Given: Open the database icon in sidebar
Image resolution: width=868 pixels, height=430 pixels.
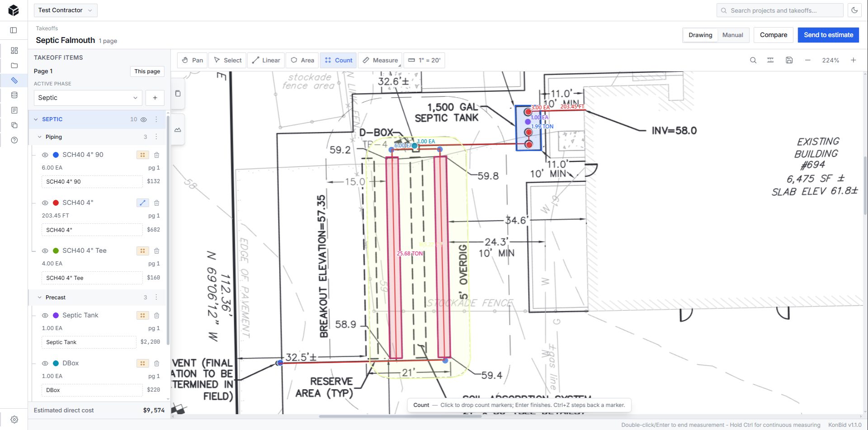Looking at the screenshot, I should (x=14, y=95).
